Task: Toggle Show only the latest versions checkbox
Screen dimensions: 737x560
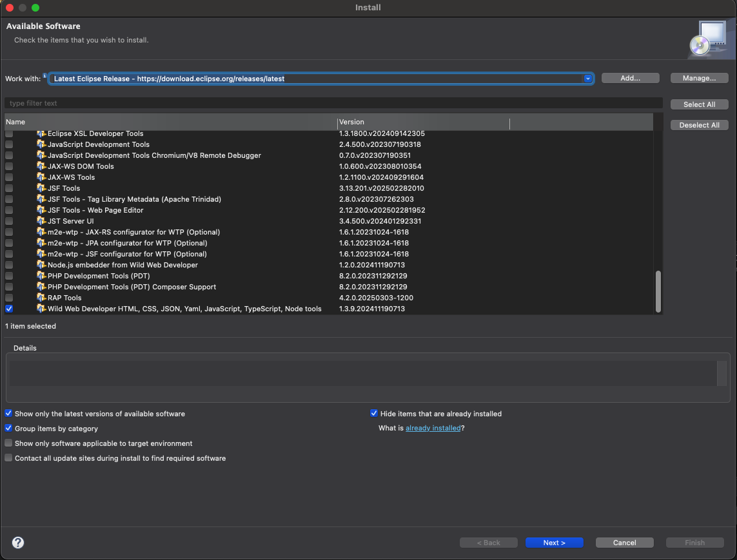Action: 8,414
